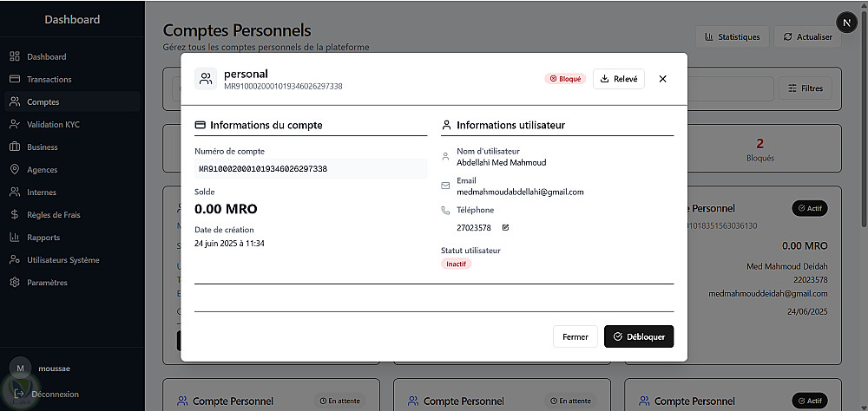This screenshot has width=868, height=411.
Task: Navigate to Business in the sidebar
Action: click(x=42, y=147)
